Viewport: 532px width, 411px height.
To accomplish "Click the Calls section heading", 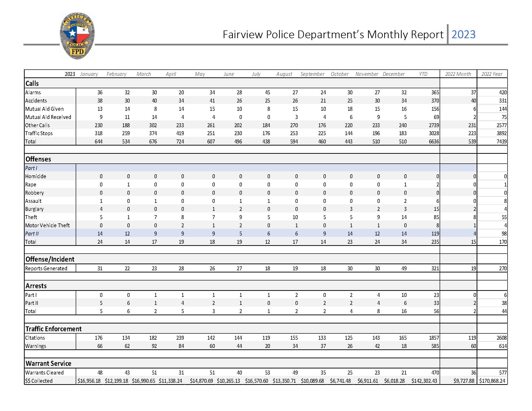I will (x=32, y=83).
